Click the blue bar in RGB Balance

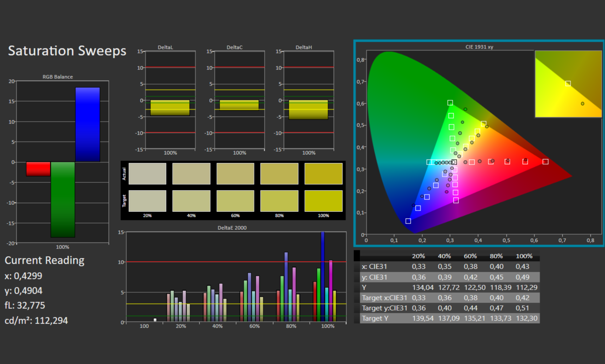pyautogui.click(x=88, y=124)
